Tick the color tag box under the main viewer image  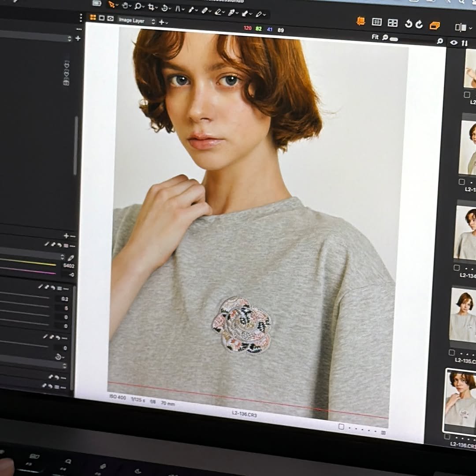point(341,427)
